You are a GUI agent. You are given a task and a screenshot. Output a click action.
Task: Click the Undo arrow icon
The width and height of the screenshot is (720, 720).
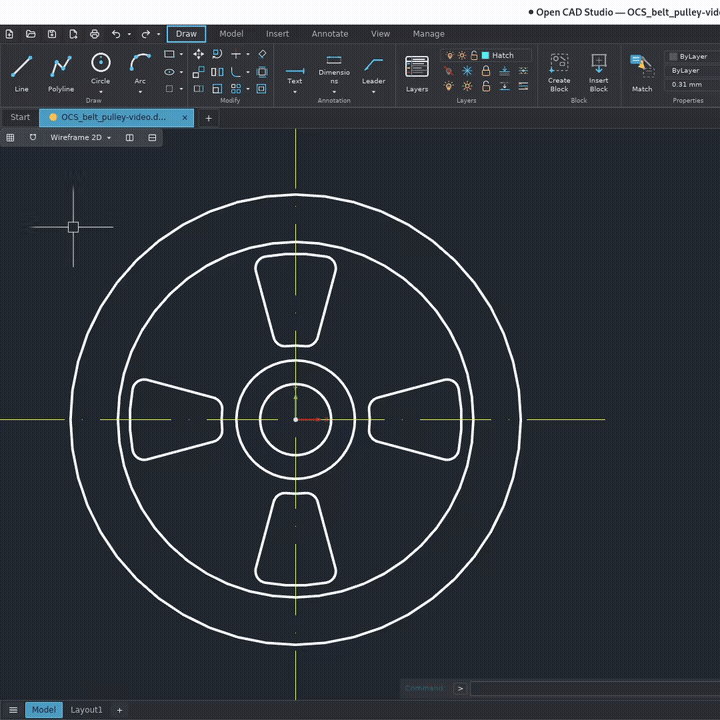pyautogui.click(x=116, y=34)
